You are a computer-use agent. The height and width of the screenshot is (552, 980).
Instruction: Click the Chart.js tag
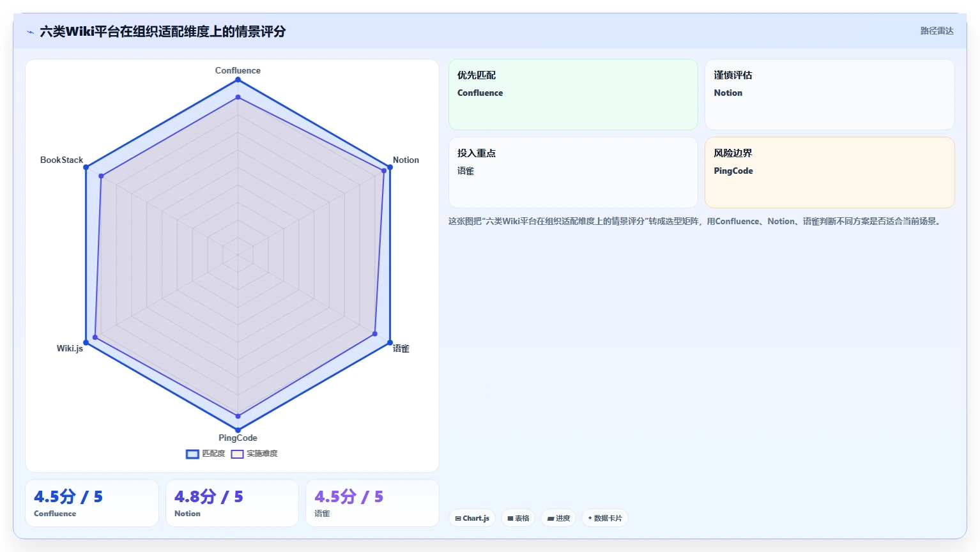pyautogui.click(x=472, y=518)
